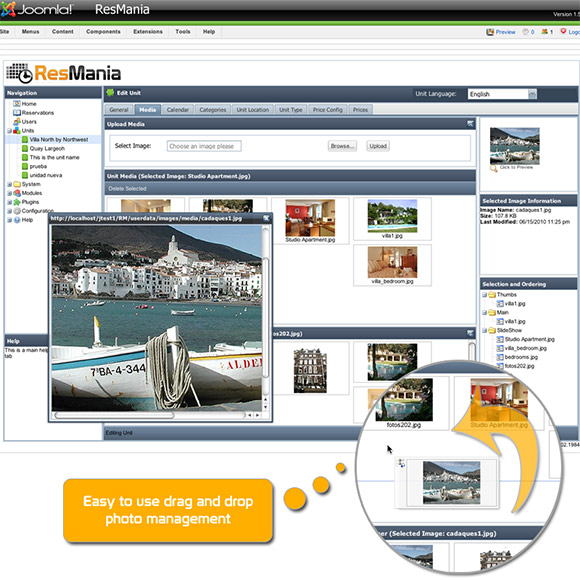
Task: Open the Reservations navigation icon
Action: pos(17,112)
